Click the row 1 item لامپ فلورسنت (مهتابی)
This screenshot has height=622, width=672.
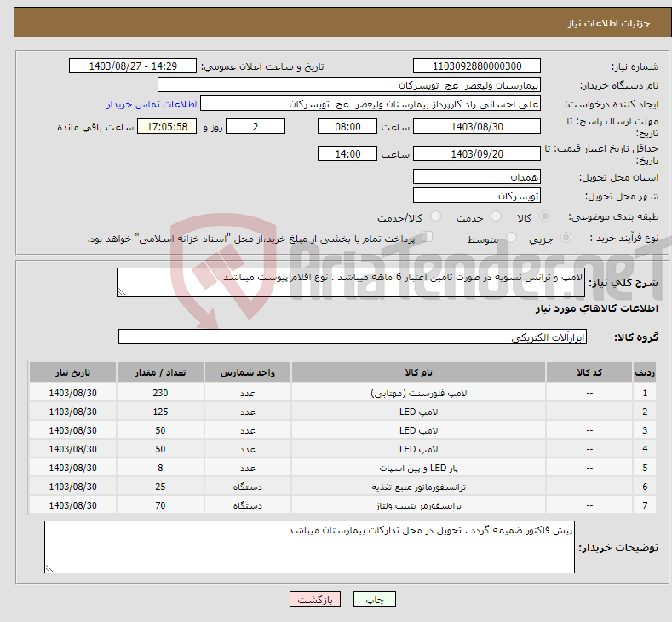pyautogui.click(x=418, y=393)
